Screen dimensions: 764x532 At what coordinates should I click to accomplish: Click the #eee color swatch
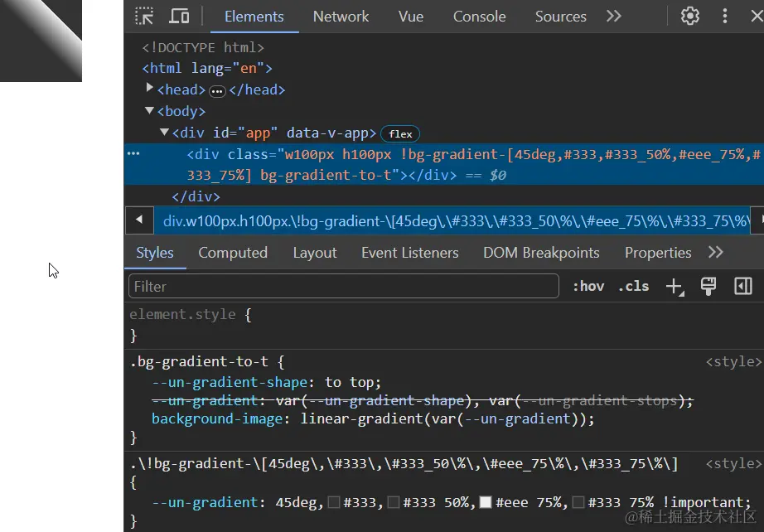point(486,502)
